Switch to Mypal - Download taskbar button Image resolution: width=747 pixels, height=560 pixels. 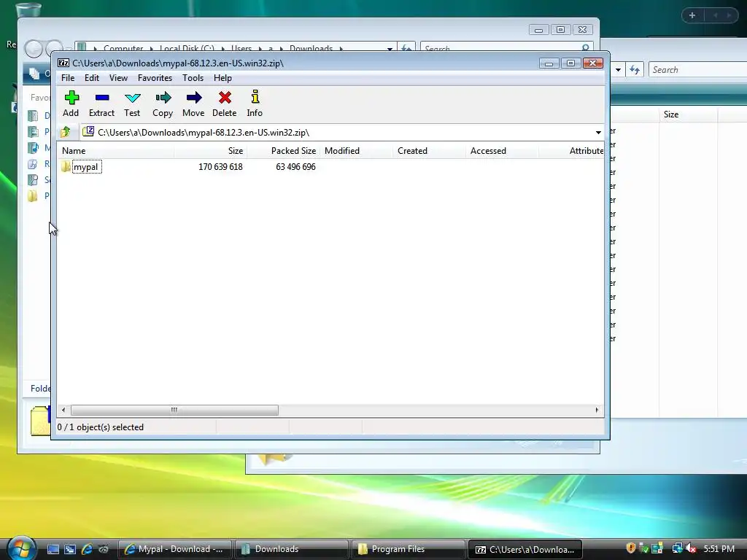point(174,549)
